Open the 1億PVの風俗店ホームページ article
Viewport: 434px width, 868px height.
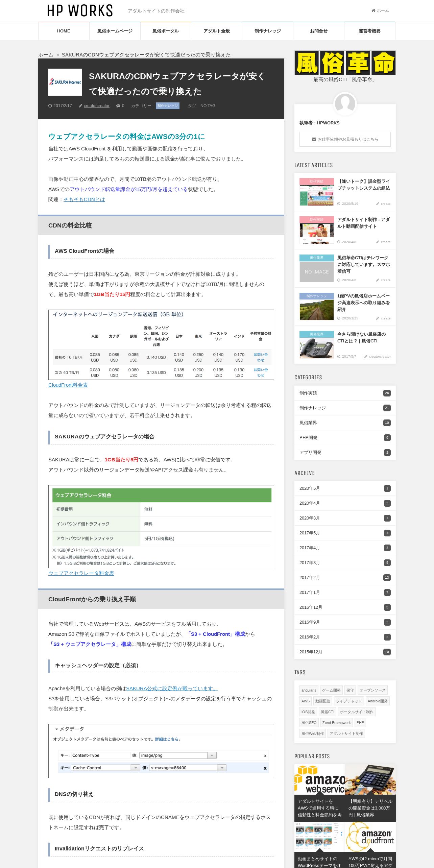coord(363,303)
